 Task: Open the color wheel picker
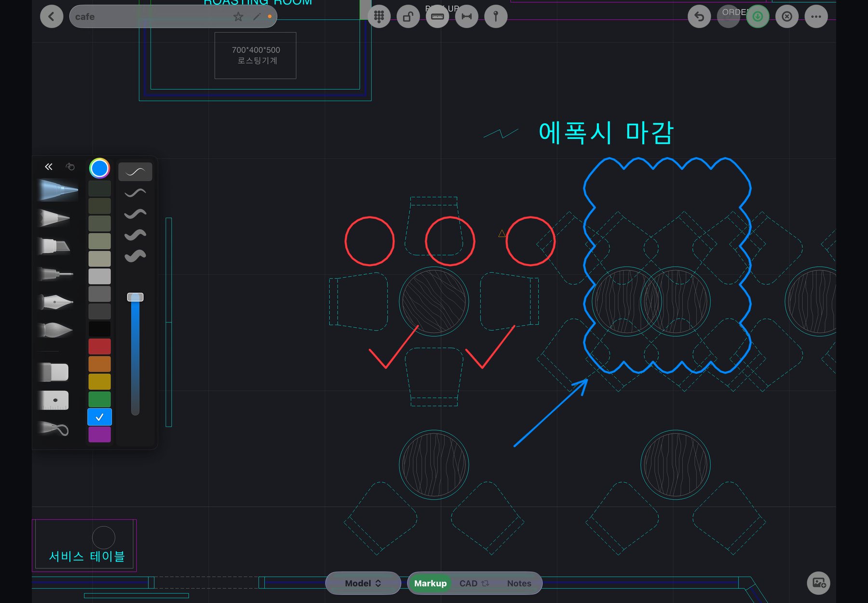tap(99, 168)
